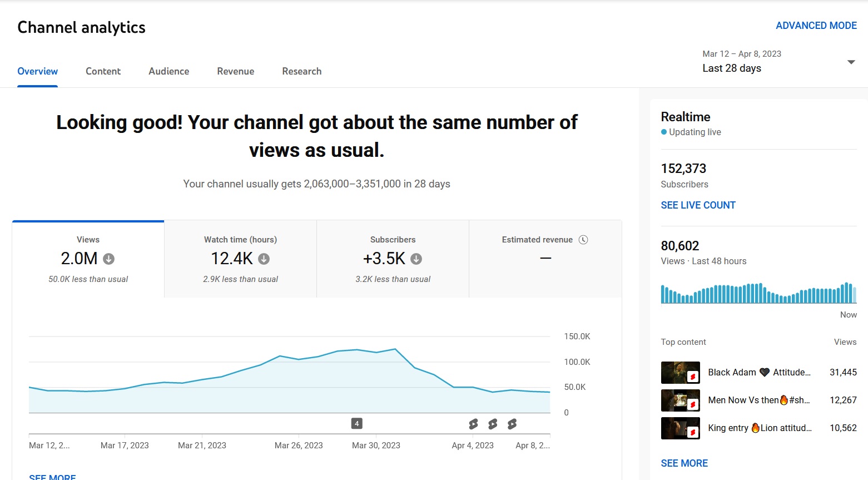Switch to the Research tab
The width and height of the screenshot is (868, 480).
(x=302, y=71)
